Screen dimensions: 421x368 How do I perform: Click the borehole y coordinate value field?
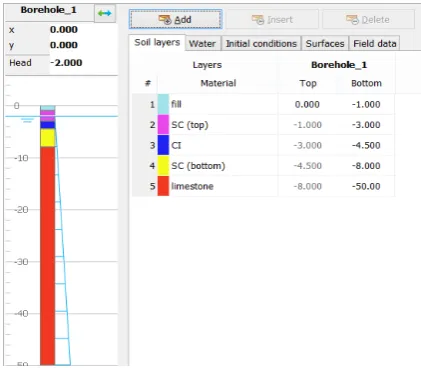[83, 45]
